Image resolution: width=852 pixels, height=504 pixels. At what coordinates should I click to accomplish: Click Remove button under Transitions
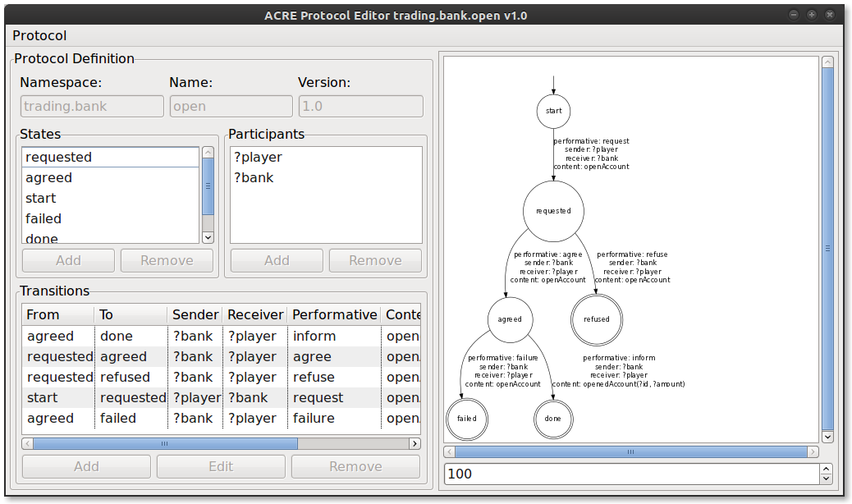(356, 467)
